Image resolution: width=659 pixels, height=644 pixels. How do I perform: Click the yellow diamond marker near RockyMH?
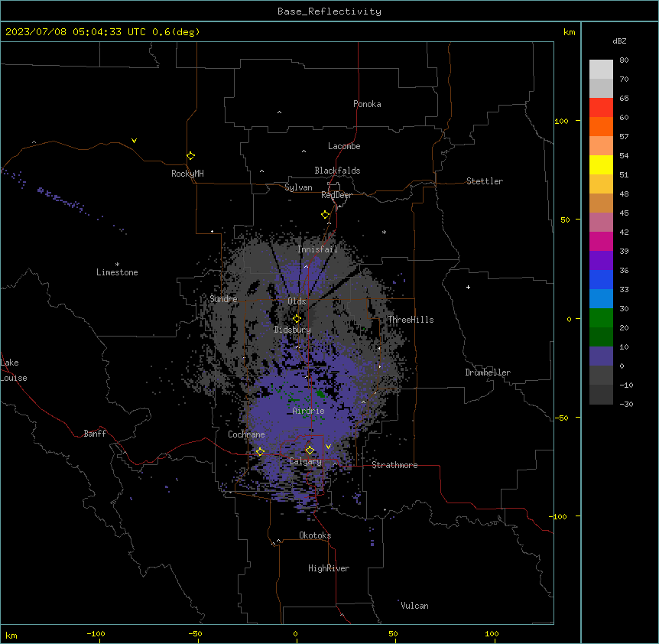point(190,156)
